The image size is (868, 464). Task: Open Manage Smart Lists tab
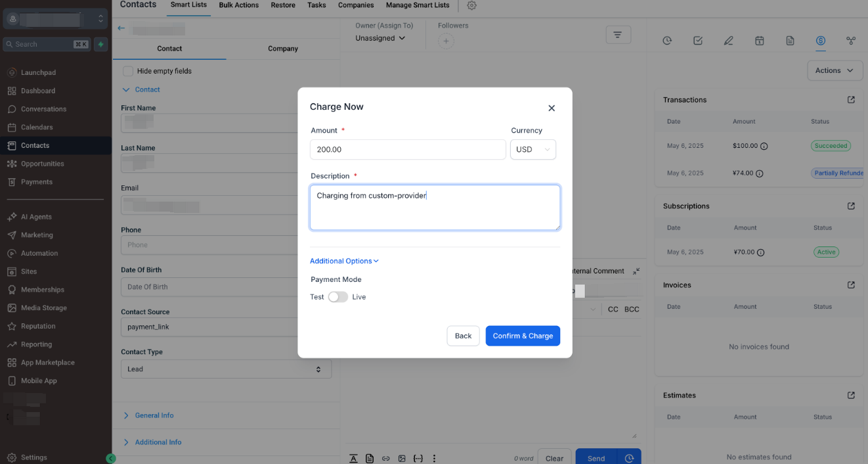click(418, 5)
